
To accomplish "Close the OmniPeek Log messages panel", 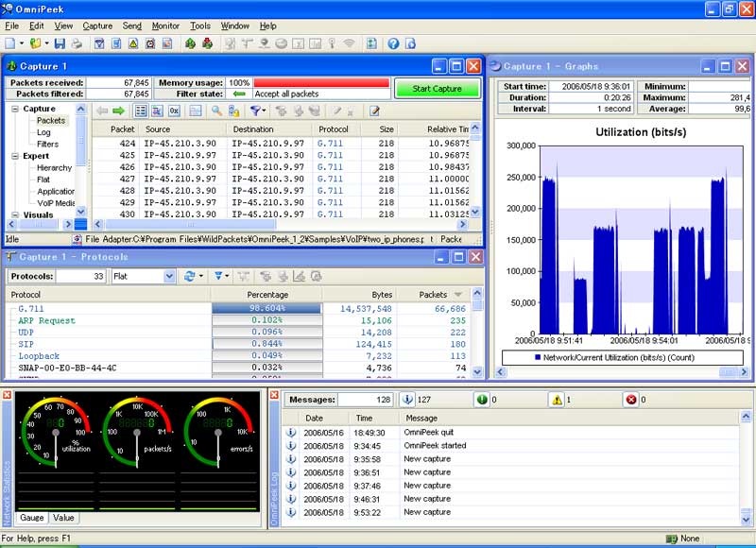I will (x=274, y=395).
